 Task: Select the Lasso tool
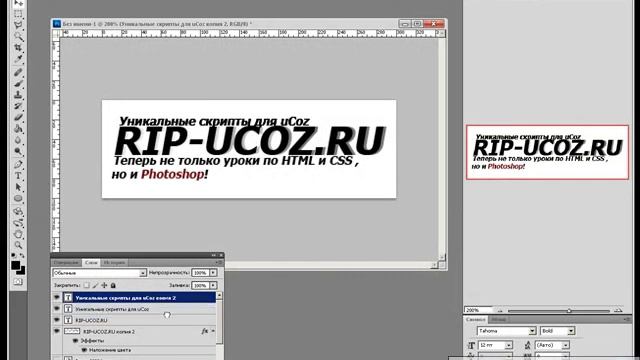pos(18,25)
